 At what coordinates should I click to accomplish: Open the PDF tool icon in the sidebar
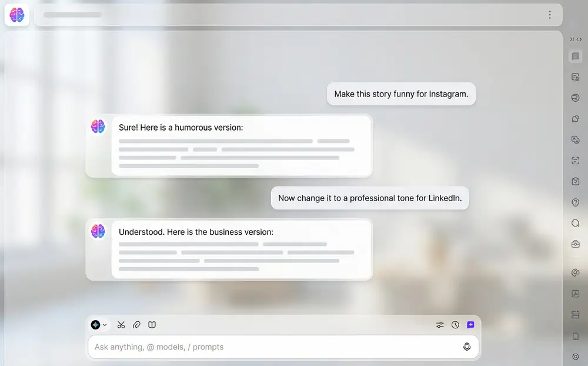click(x=575, y=294)
